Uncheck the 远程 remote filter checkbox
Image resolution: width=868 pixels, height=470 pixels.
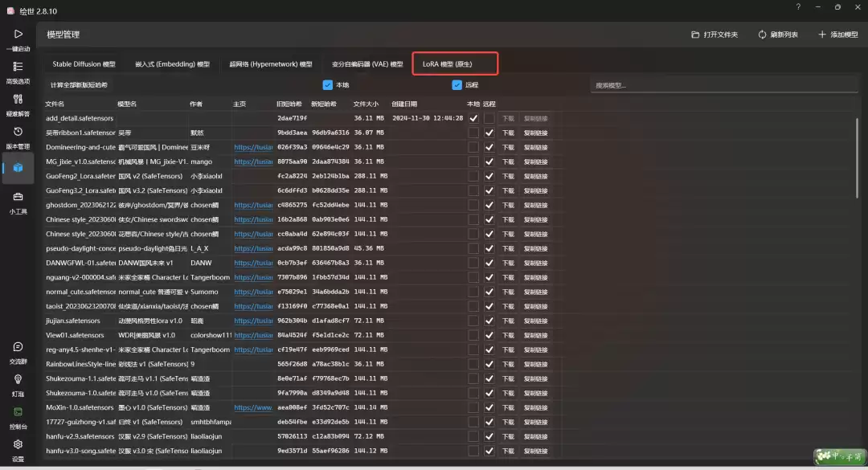tap(457, 85)
